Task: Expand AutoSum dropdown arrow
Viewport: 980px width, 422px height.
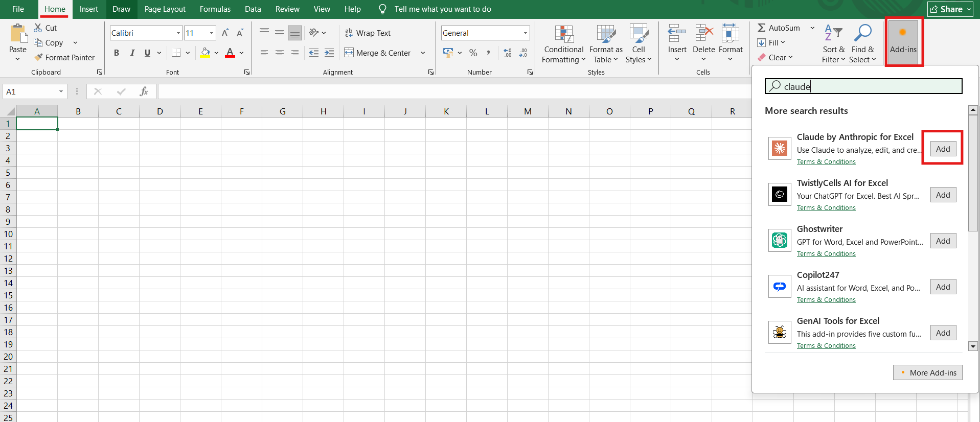Action: [x=812, y=28]
